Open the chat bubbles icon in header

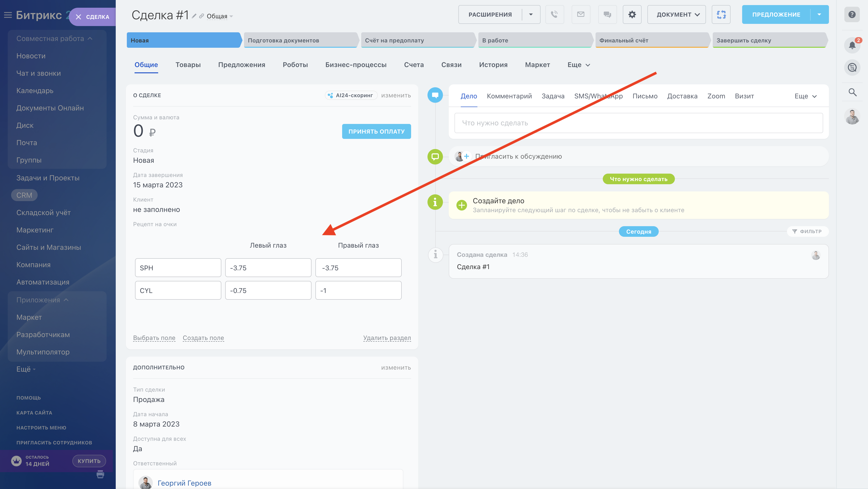click(607, 14)
